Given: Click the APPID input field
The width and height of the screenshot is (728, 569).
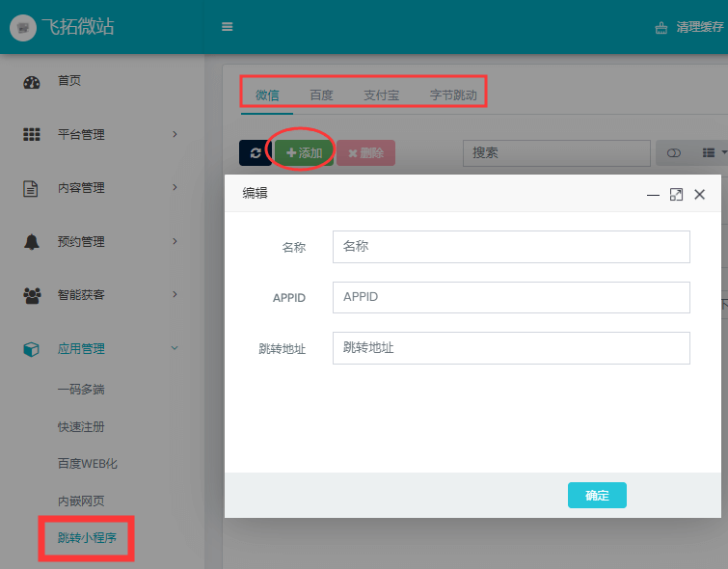Looking at the screenshot, I should [511, 297].
